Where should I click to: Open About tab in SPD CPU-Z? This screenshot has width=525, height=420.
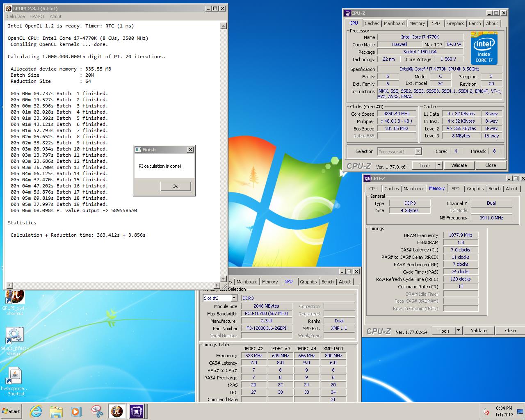345,282
